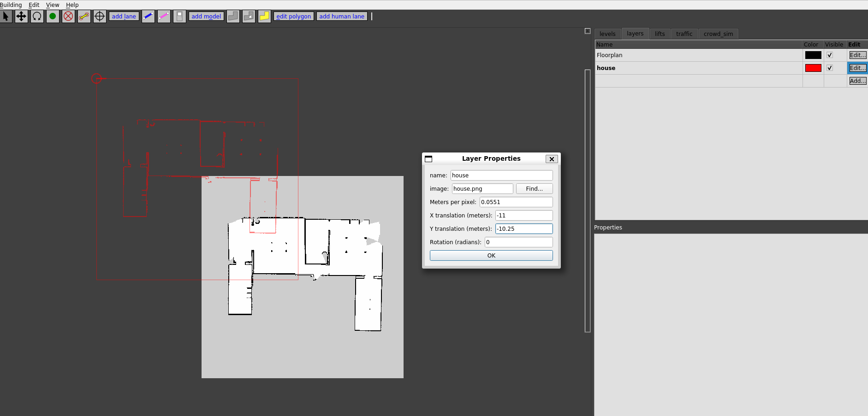Open the Help menu
This screenshot has width=868, height=416.
[x=72, y=5]
